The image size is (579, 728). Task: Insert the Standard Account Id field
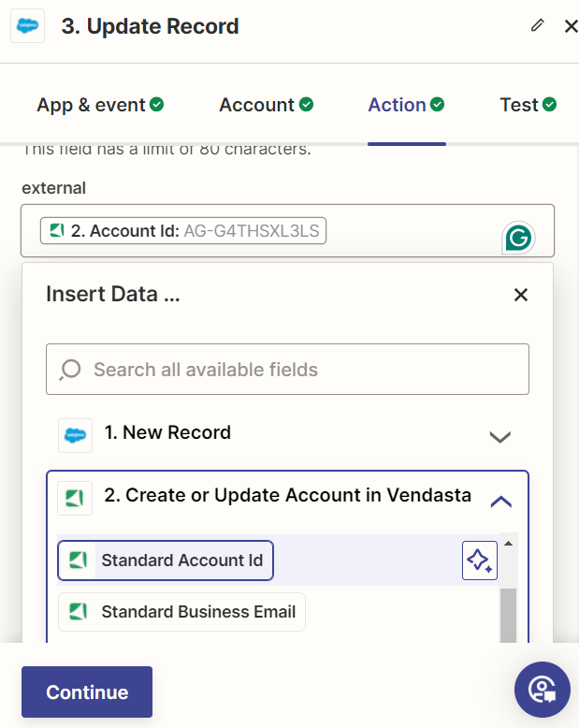point(166,561)
